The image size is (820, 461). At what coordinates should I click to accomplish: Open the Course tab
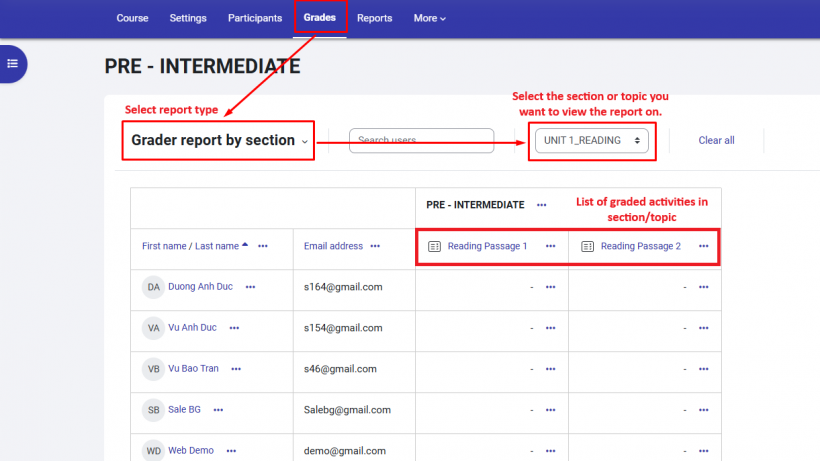[132, 18]
